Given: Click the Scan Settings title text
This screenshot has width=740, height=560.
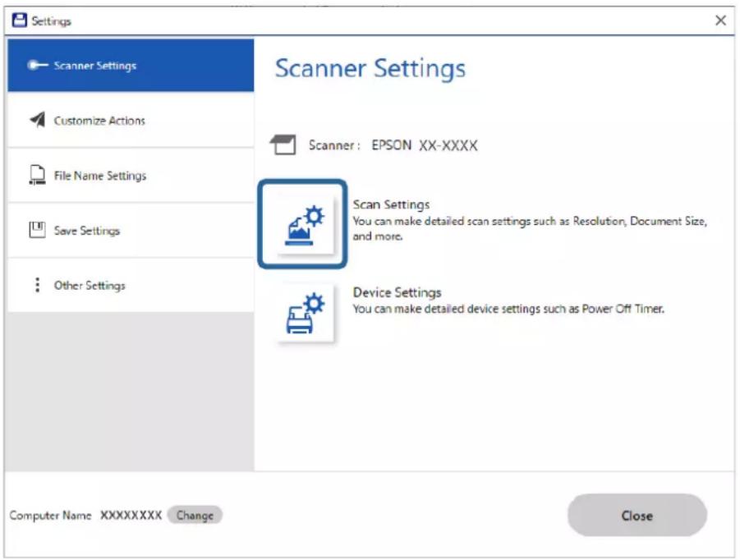Looking at the screenshot, I should tap(391, 204).
